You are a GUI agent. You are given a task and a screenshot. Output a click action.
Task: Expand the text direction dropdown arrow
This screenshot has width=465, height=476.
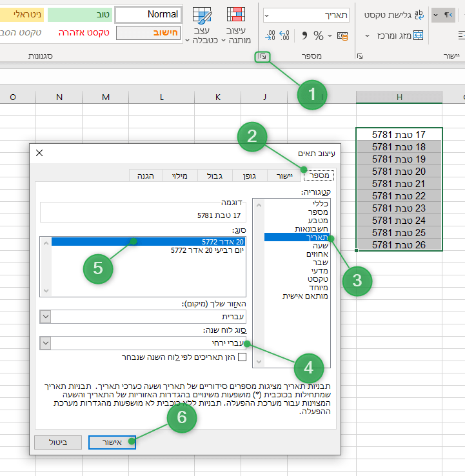tap(436, 15)
